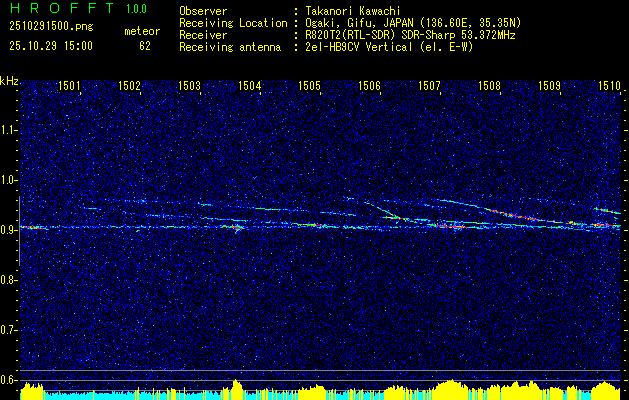Click the 1.1 kHz axis label

pos(8,130)
